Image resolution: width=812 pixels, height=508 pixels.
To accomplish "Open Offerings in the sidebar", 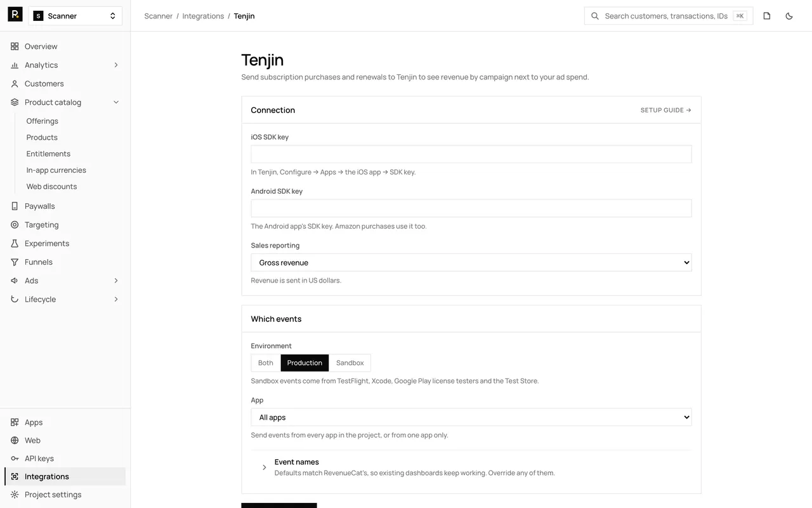I will [x=43, y=121].
